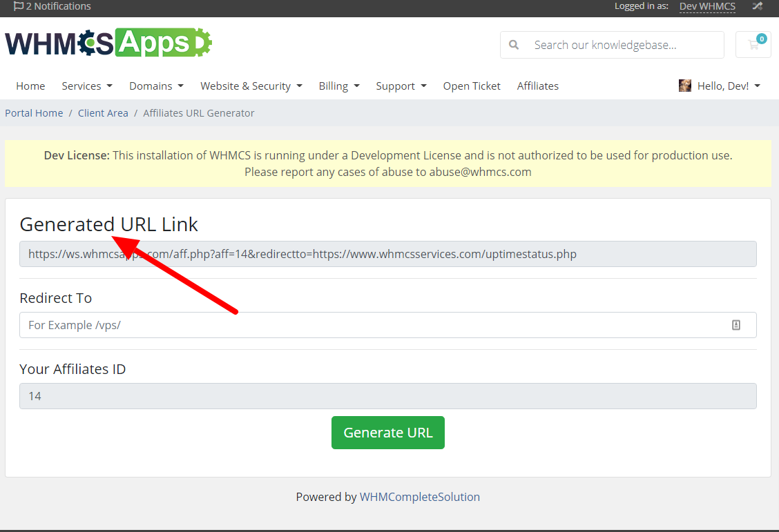Click the Dev License warning text
779x532 pixels.
click(388, 164)
